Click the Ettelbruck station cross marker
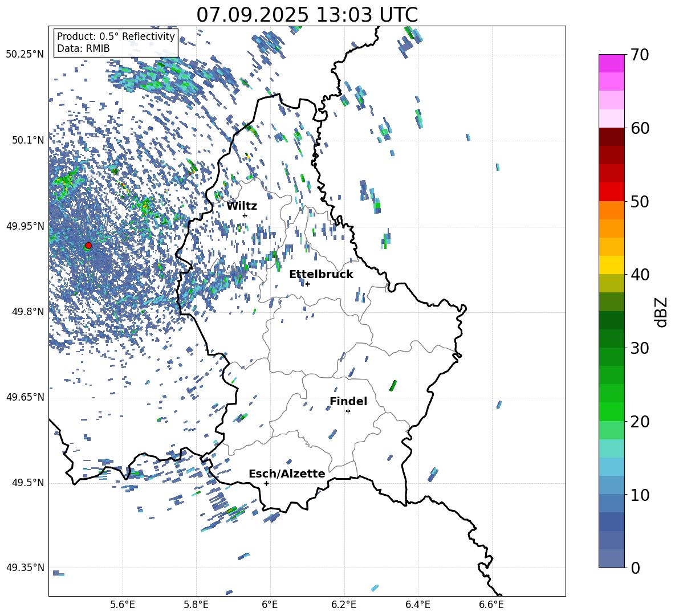This screenshot has width=675, height=616. click(x=307, y=284)
